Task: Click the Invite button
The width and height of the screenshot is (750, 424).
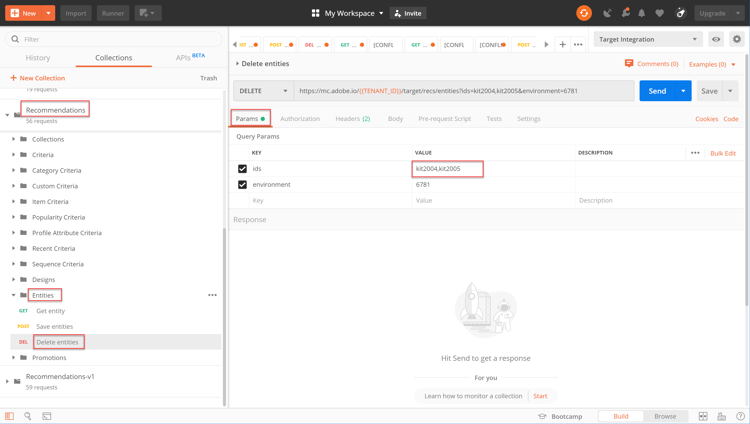Action: tap(408, 13)
